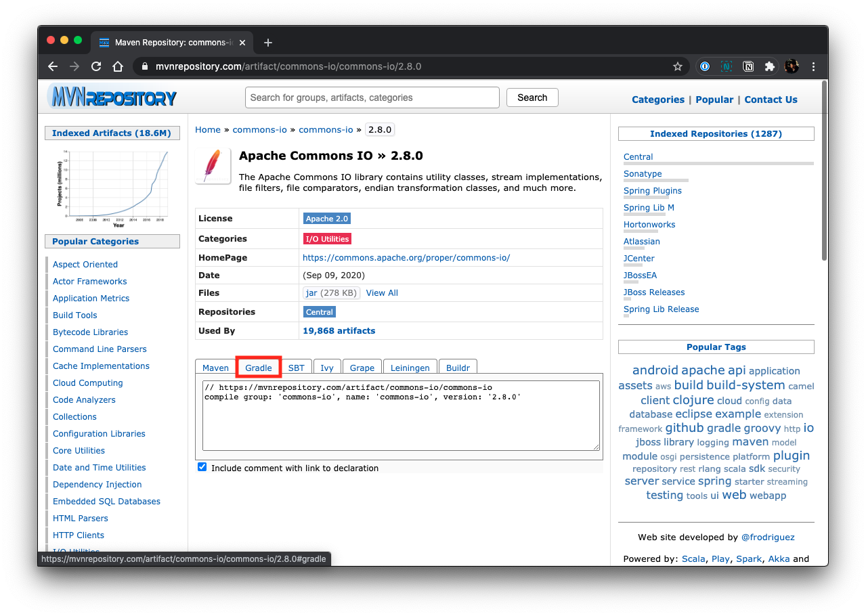Toggle Include comment with link checkbox
Image resolution: width=866 pixels, height=616 pixels.
(x=202, y=467)
